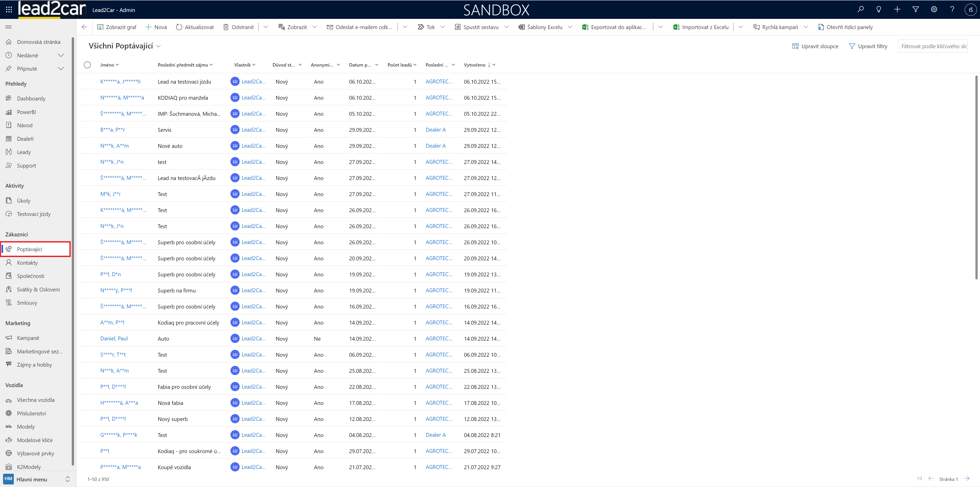The image size is (980, 487).
Task: Click the Nová button
Action: coord(156,27)
